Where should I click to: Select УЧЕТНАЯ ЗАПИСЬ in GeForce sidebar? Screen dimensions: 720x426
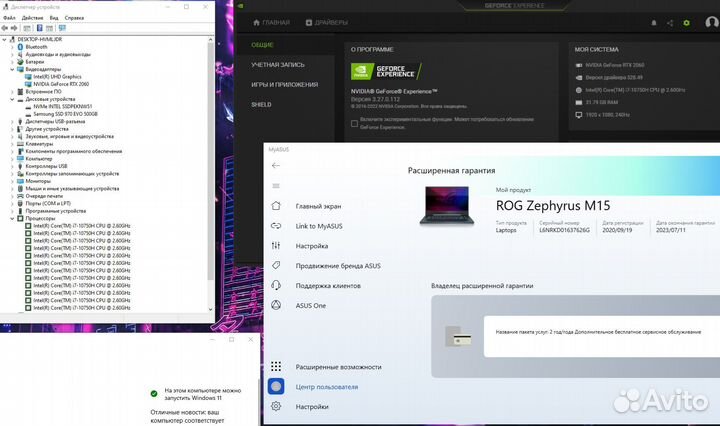(x=278, y=65)
